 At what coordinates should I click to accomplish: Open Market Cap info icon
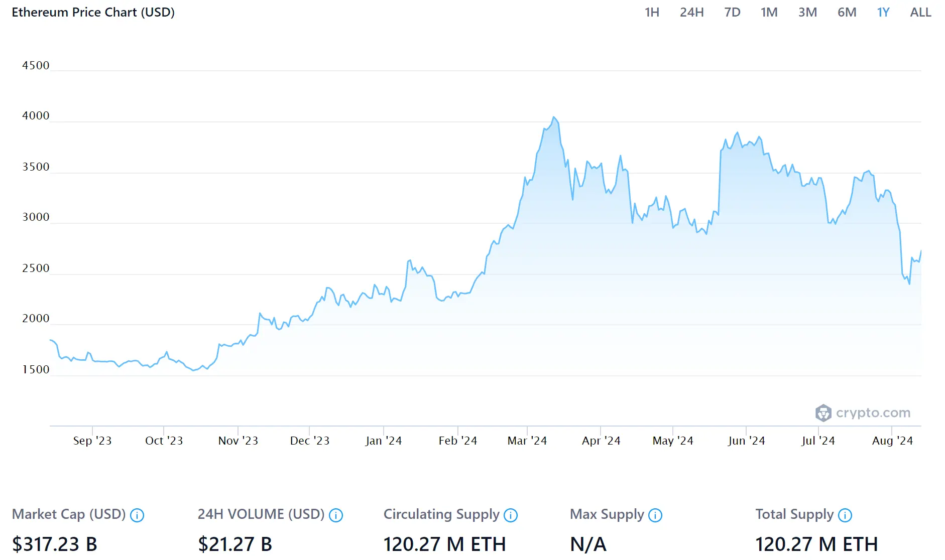[x=137, y=515]
